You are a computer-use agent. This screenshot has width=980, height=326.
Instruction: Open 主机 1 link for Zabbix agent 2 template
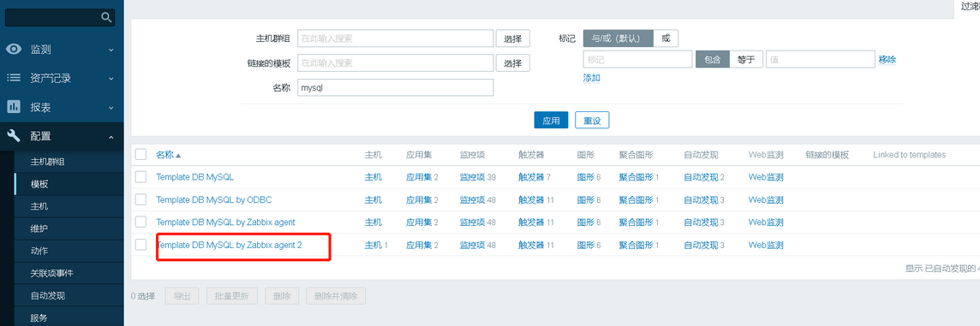point(373,245)
